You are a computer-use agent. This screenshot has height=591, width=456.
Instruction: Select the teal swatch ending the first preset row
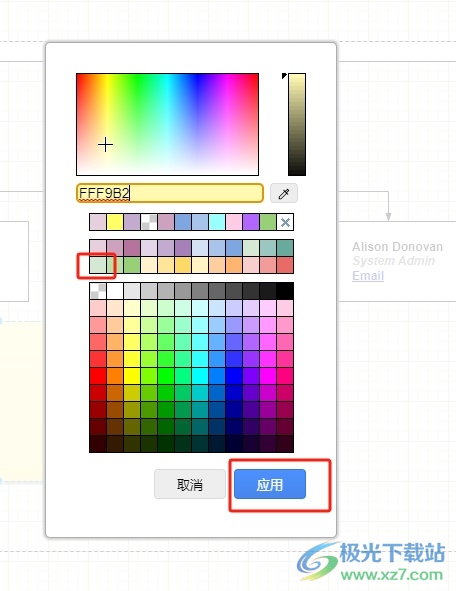[285, 248]
